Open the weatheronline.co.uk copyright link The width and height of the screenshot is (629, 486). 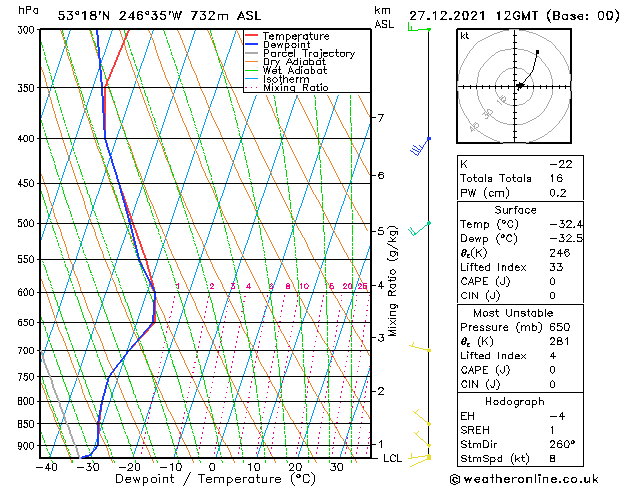click(x=524, y=479)
